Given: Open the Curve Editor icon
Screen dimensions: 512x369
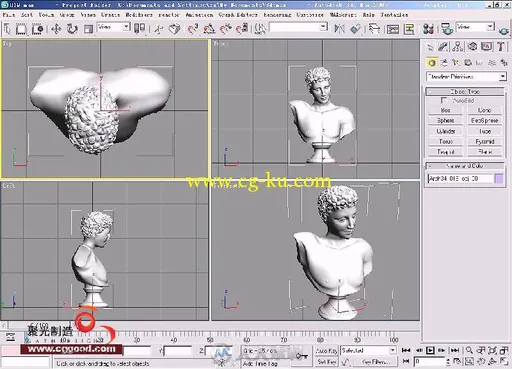Looking at the screenshot, I should [x=393, y=29].
